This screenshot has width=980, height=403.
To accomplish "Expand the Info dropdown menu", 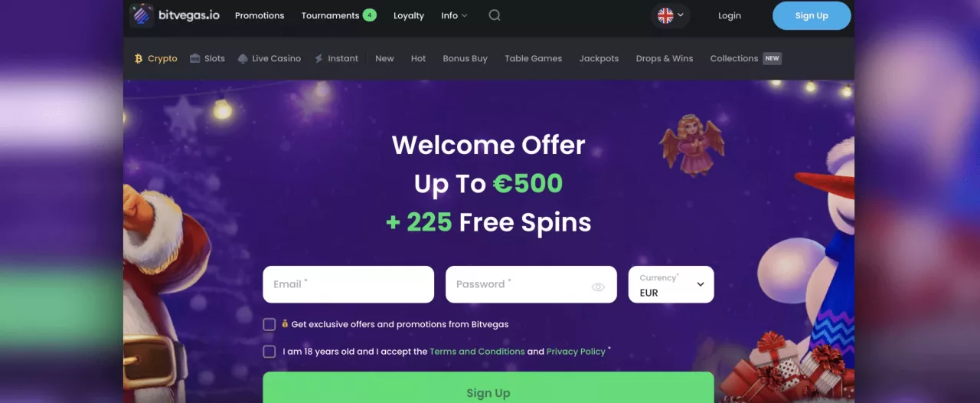I will pos(454,15).
